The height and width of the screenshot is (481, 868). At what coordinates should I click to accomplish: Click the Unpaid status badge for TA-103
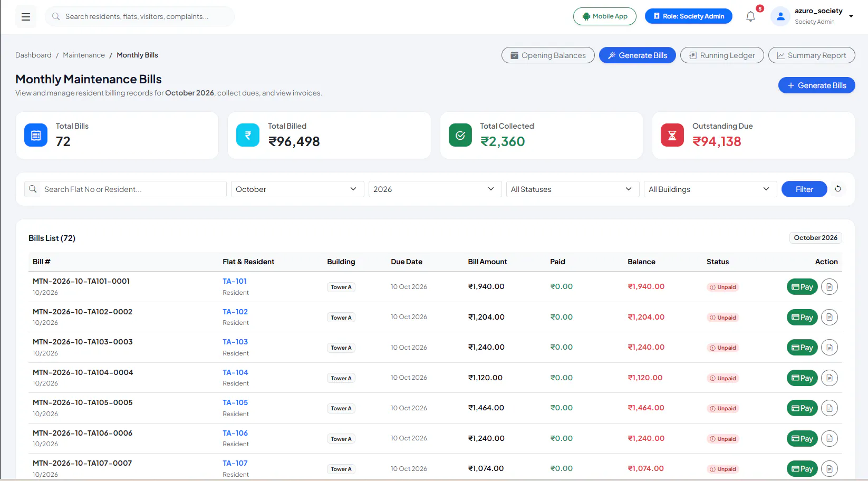pos(723,348)
